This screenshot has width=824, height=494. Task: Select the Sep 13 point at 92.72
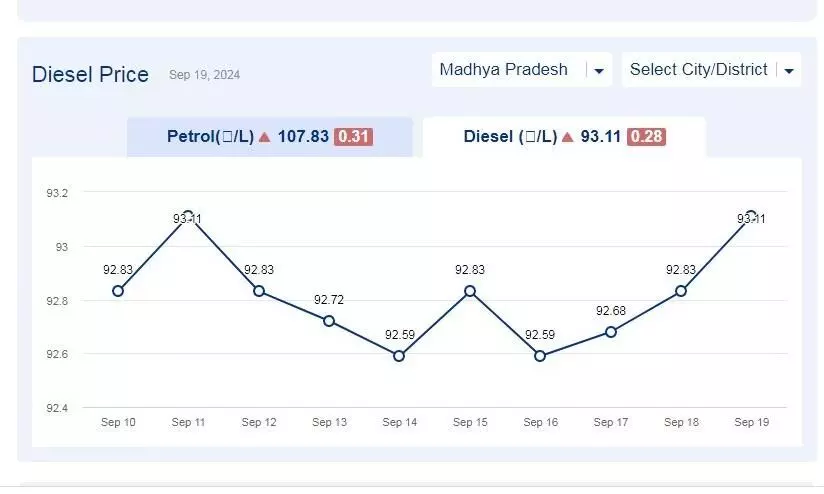[x=329, y=321]
